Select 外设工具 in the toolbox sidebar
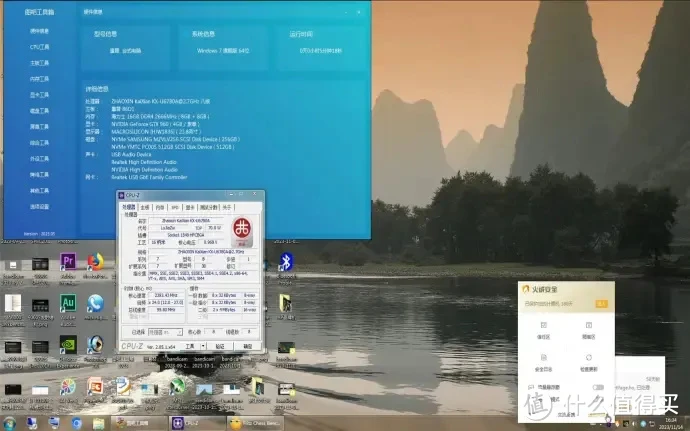 [39, 158]
